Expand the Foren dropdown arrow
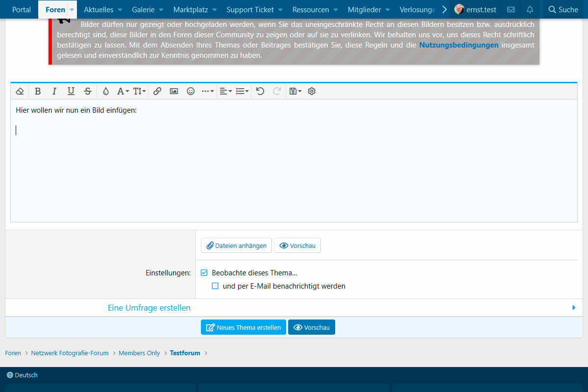This screenshot has width=588, height=392. click(72, 10)
